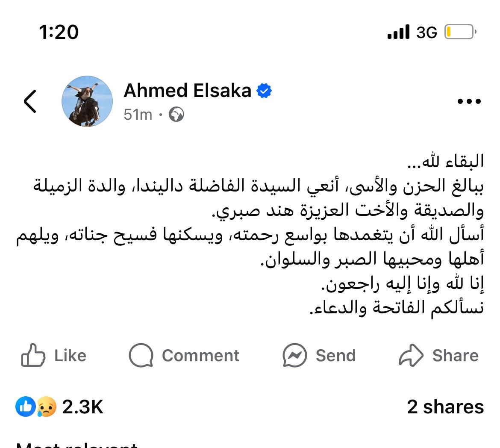Click the globe public audience icon
This screenshot has width=500, height=448.
[x=176, y=115]
